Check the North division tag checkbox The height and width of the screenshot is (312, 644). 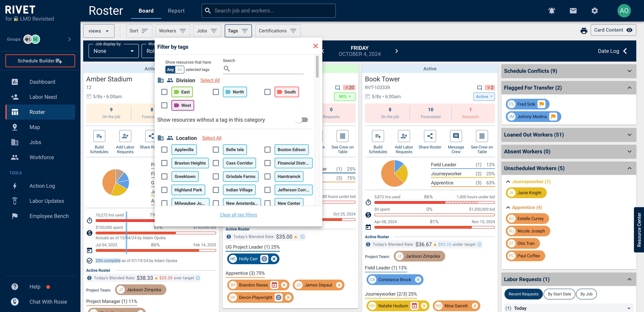216,92
